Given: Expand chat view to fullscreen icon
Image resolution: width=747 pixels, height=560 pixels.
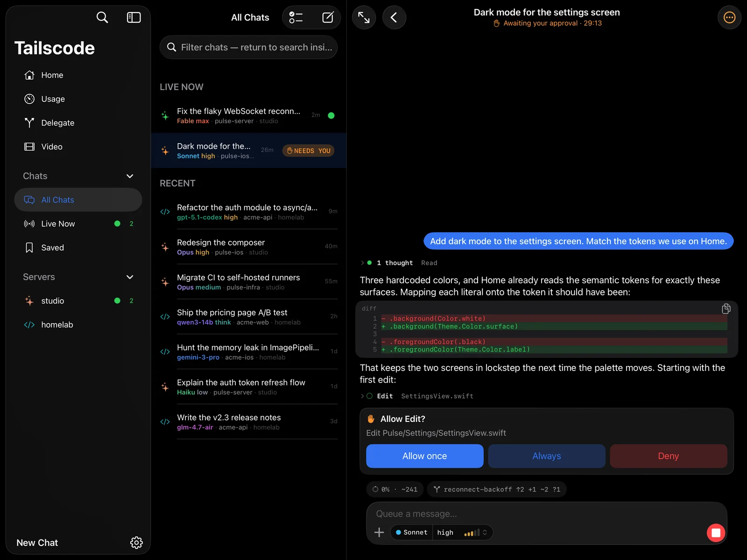Looking at the screenshot, I should pos(364,18).
